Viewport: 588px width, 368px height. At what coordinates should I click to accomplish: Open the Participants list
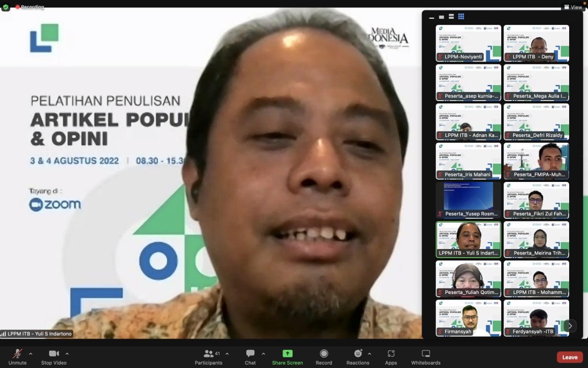[x=208, y=357]
